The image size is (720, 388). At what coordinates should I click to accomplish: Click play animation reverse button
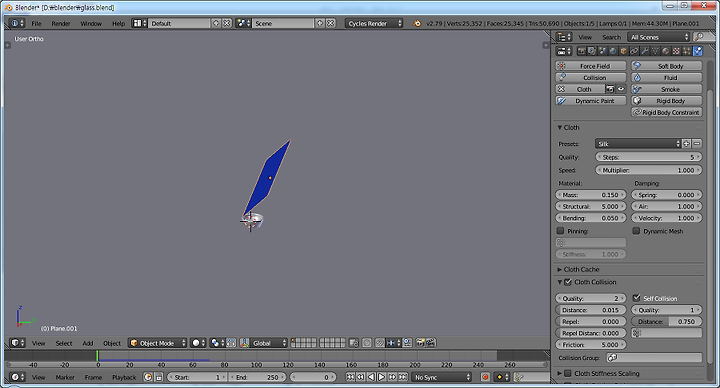pos(371,377)
